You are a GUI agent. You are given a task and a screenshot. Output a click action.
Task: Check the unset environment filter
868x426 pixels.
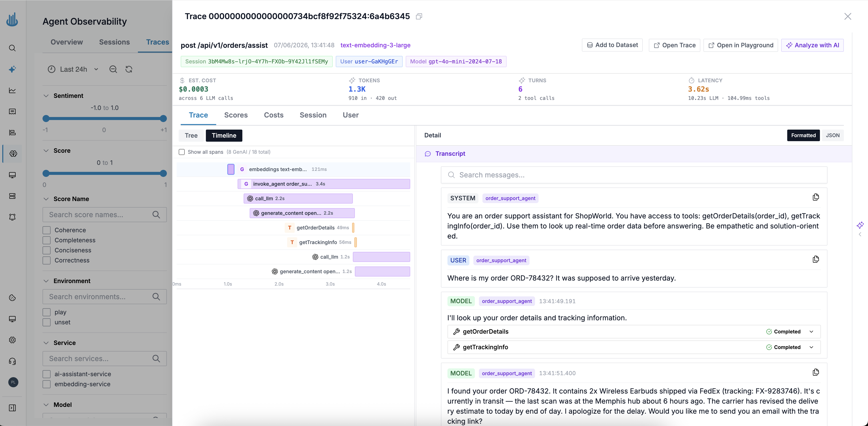coord(47,322)
